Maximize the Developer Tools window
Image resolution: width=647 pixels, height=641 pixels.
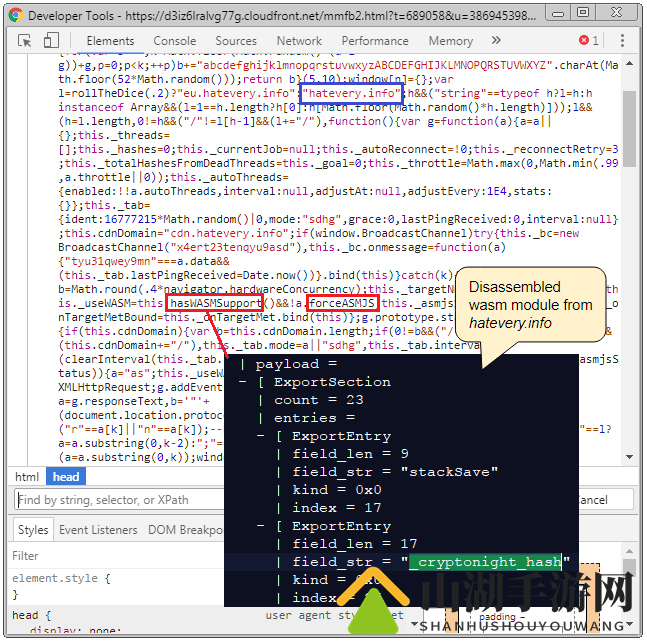click(583, 13)
